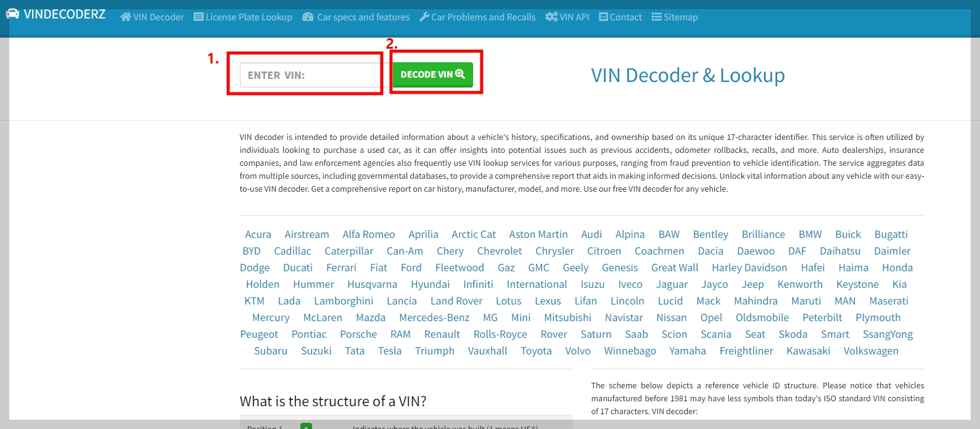Select the Chevrolet brand link
The height and width of the screenshot is (429, 980).
click(x=500, y=251)
